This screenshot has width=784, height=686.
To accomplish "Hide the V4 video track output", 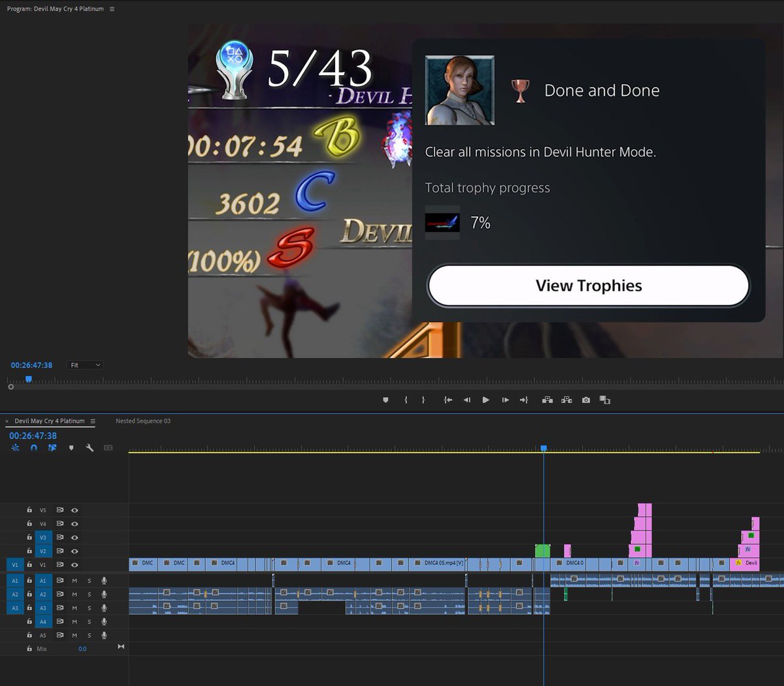I will 74,524.
